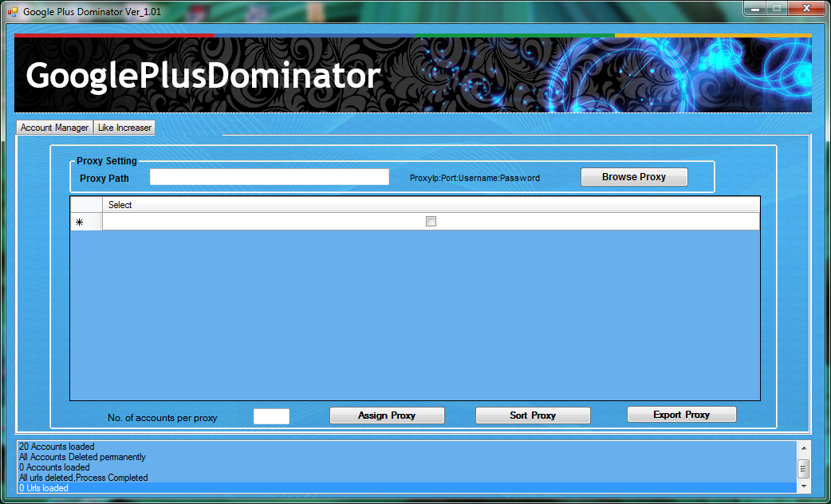
Task: Click the log list scrollbar thumb
Action: 803,468
